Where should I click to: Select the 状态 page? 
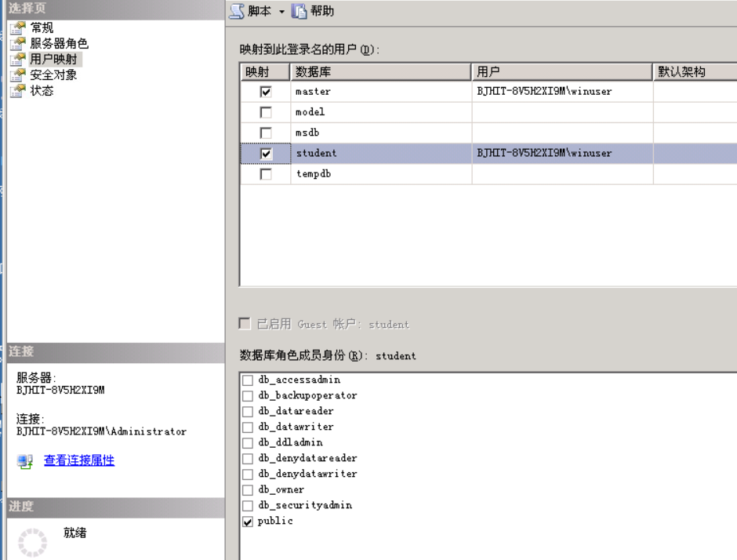pos(42,91)
